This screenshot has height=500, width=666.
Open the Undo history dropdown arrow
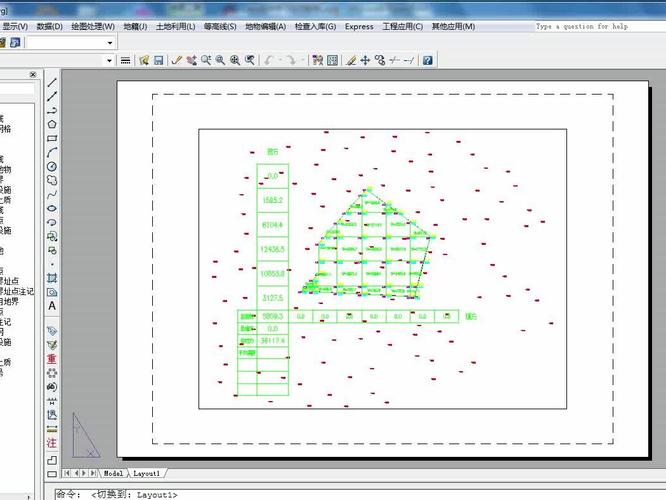[279, 61]
